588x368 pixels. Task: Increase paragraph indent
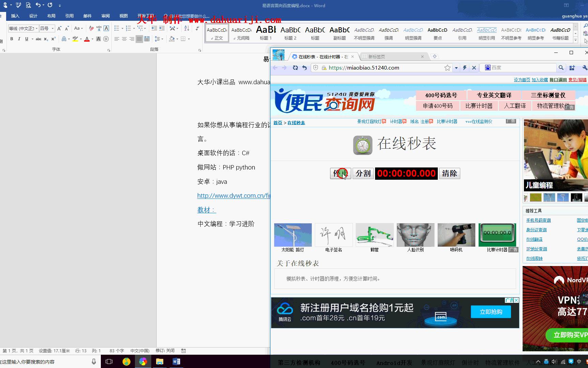pos(162,28)
